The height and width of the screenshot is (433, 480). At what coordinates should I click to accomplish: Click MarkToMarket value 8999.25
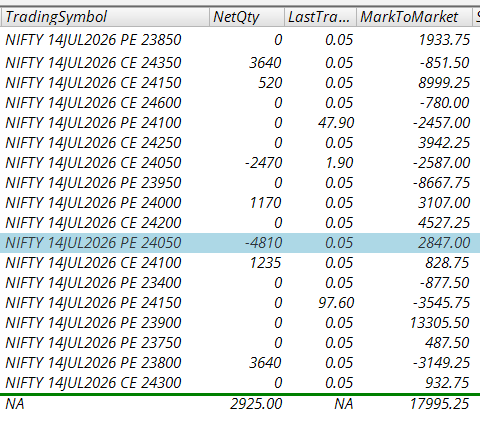click(x=444, y=83)
